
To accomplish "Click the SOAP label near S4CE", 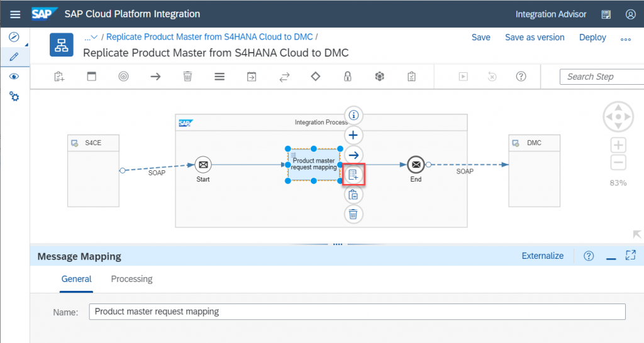I will 157,173.
